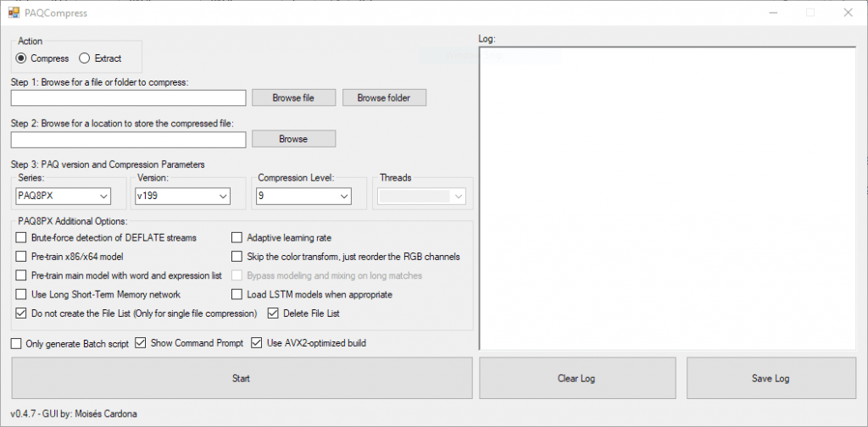Click the PAQCompress app icon in title bar

click(x=14, y=13)
